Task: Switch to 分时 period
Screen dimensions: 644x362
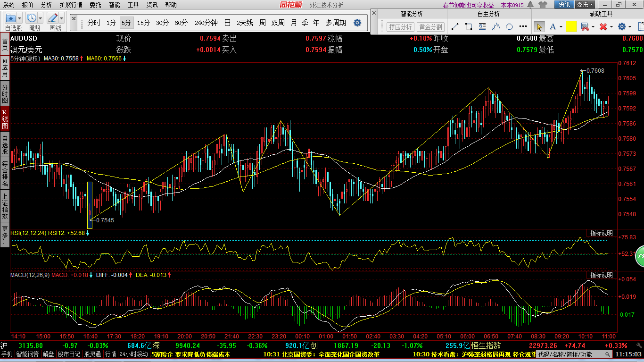Action: point(94,23)
